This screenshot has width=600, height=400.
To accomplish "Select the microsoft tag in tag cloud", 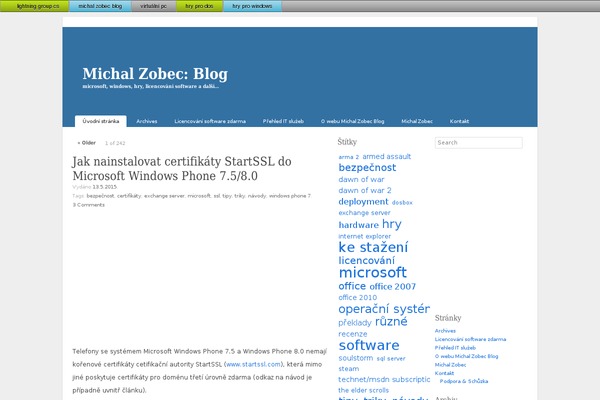I will [x=372, y=273].
